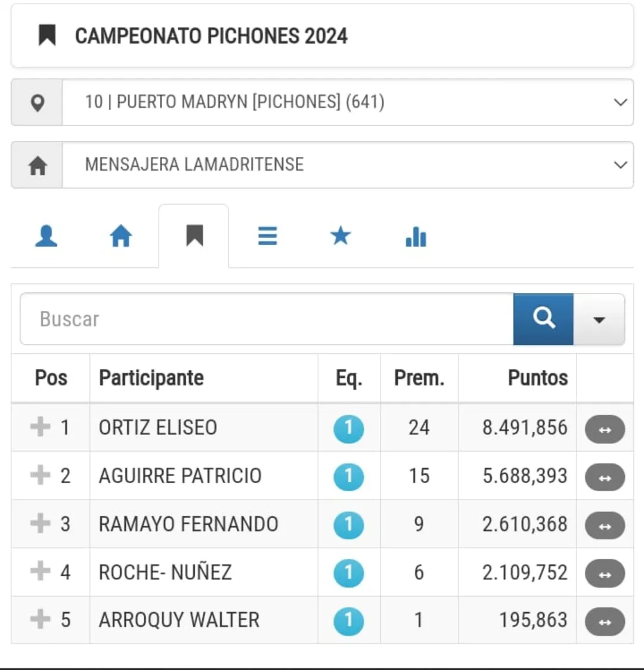Screen dimensions: 644x670
Task: Open search options caret dropdown
Action: coord(599,320)
